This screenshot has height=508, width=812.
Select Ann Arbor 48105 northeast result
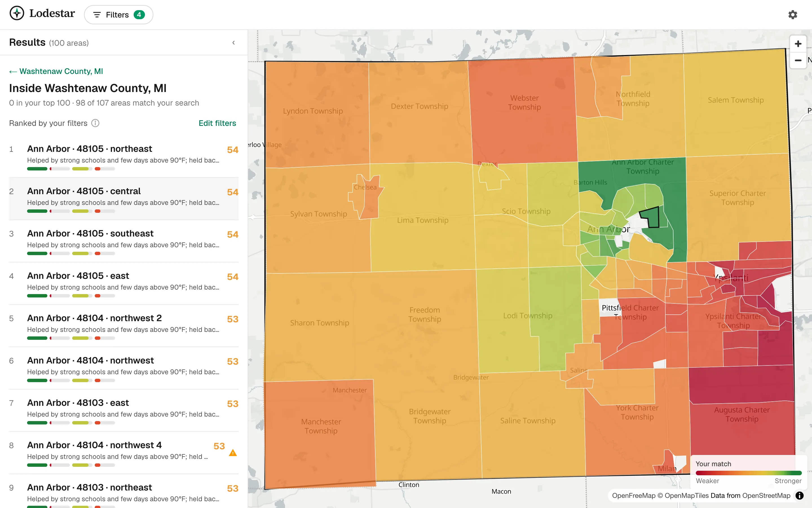coord(124,157)
